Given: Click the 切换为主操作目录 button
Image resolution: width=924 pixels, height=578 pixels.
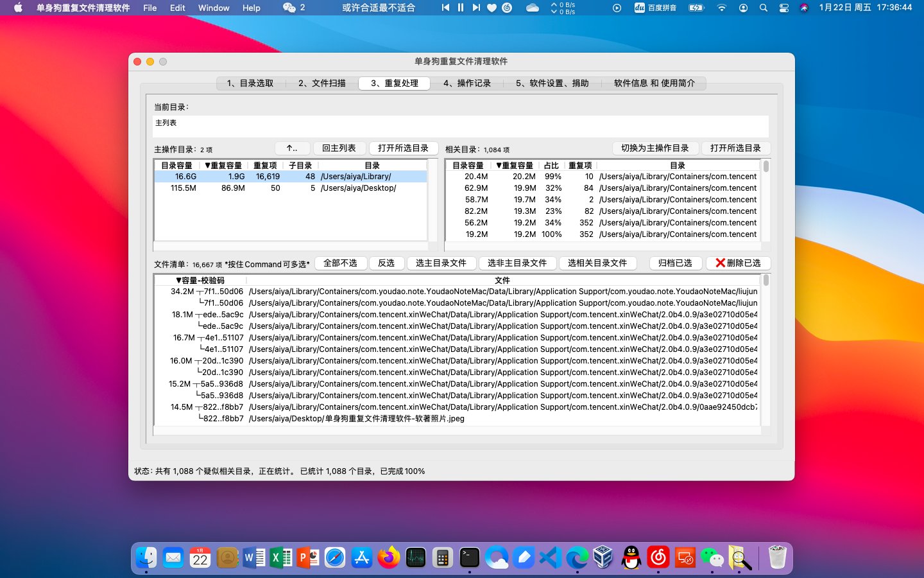Looking at the screenshot, I should coord(654,148).
